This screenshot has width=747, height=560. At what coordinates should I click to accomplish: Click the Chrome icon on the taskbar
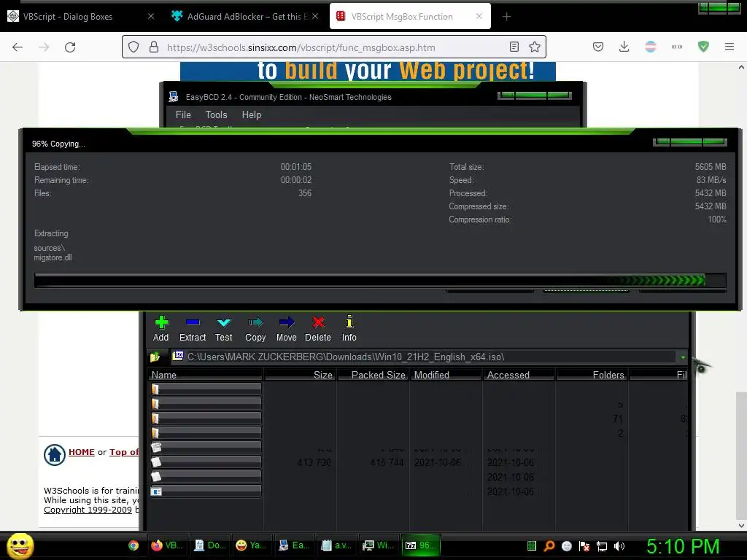tap(133, 545)
